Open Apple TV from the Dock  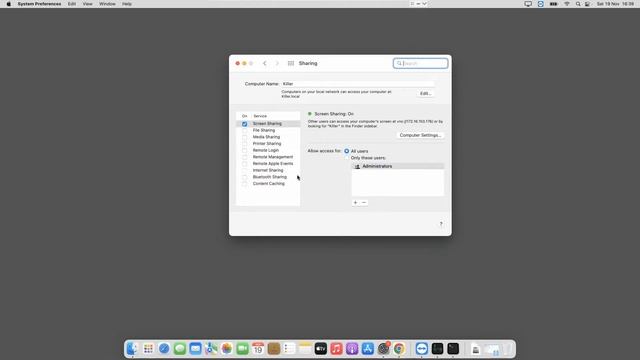[321, 349]
